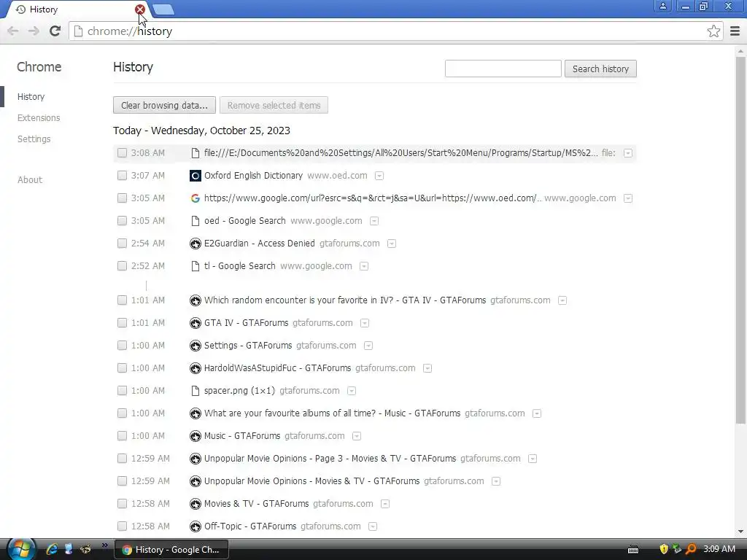The image size is (747, 560).
Task: Open a new tab
Action: pos(164,9)
